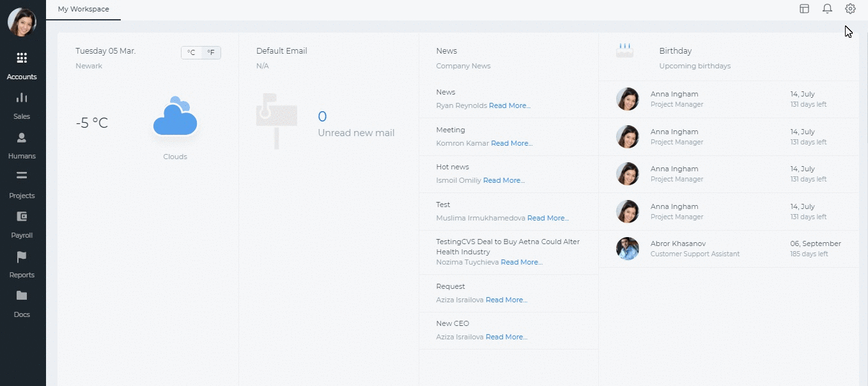
Task: Read more on Meeting news item
Action: pos(511,143)
